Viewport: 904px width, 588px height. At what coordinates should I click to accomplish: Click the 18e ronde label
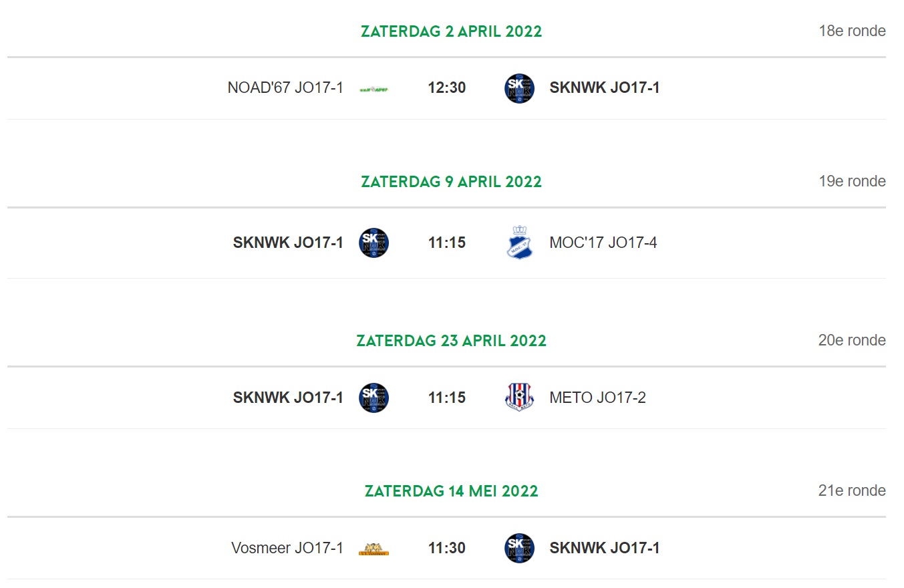click(x=853, y=31)
